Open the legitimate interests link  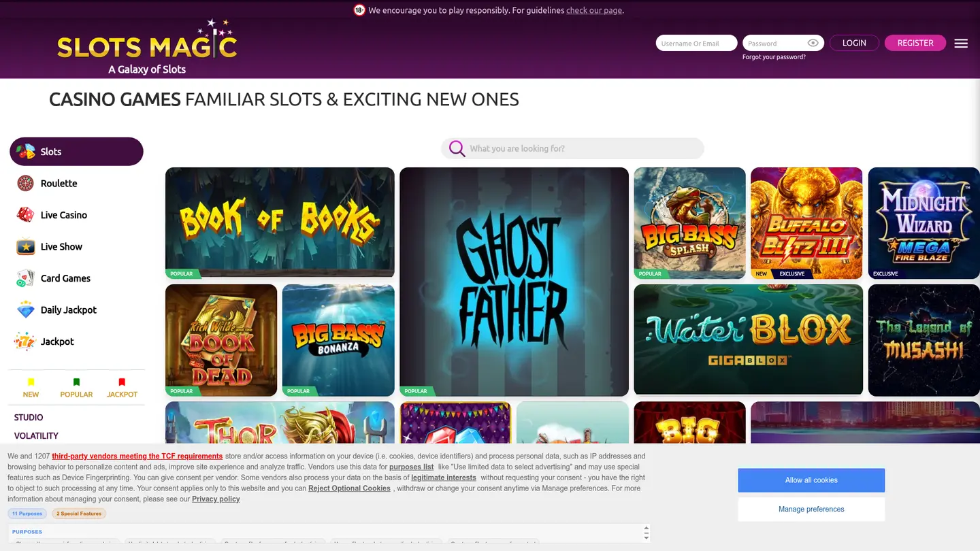[x=444, y=478]
